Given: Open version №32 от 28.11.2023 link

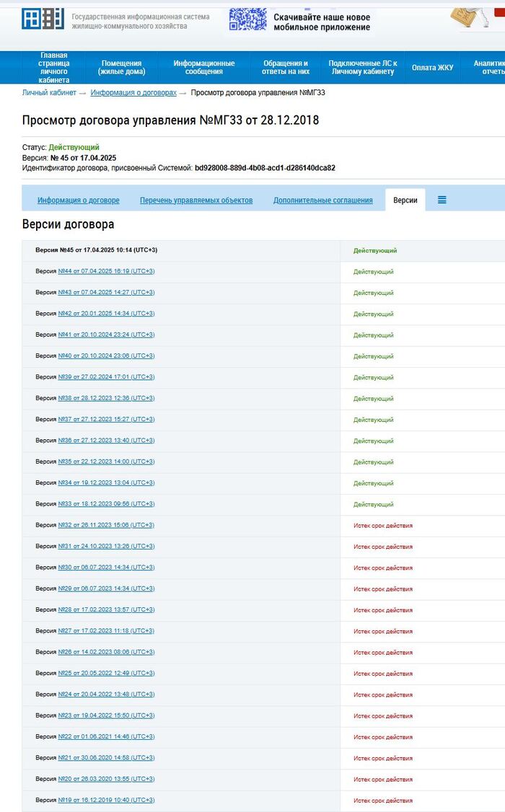Looking at the screenshot, I should click(105, 525).
